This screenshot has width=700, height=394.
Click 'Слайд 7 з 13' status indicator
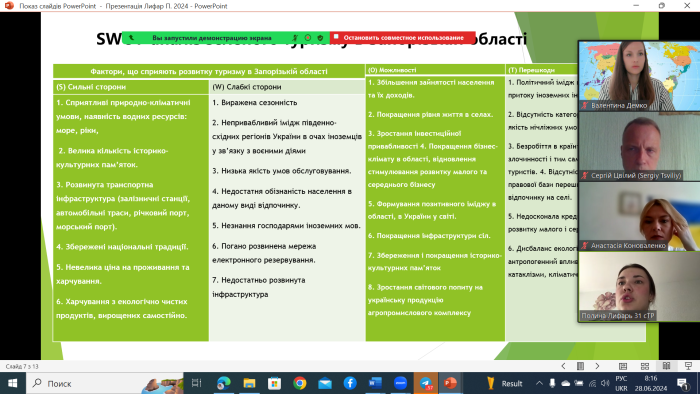coord(22,366)
